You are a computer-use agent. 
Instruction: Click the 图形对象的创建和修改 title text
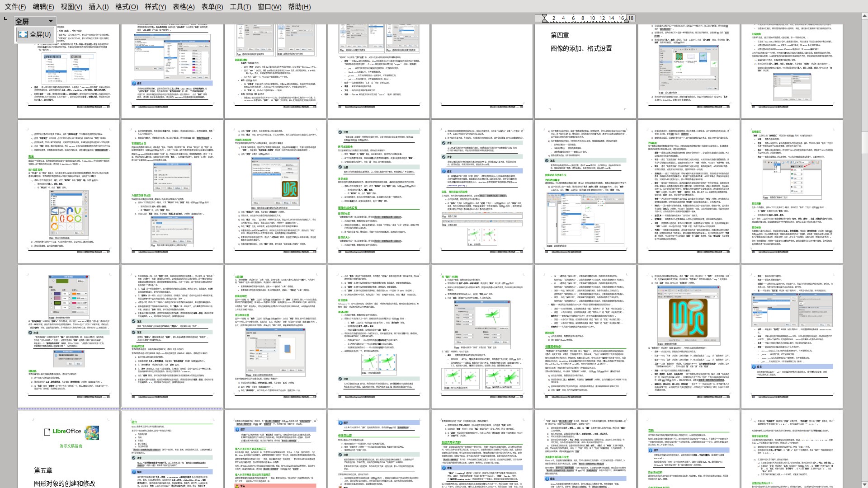tap(65, 483)
